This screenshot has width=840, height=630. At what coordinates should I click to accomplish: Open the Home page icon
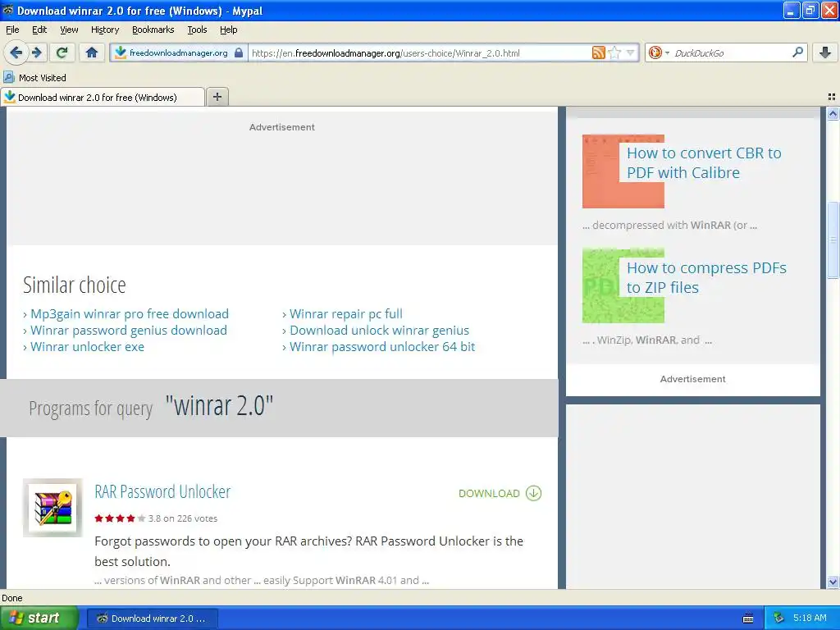tap(92, 52)
